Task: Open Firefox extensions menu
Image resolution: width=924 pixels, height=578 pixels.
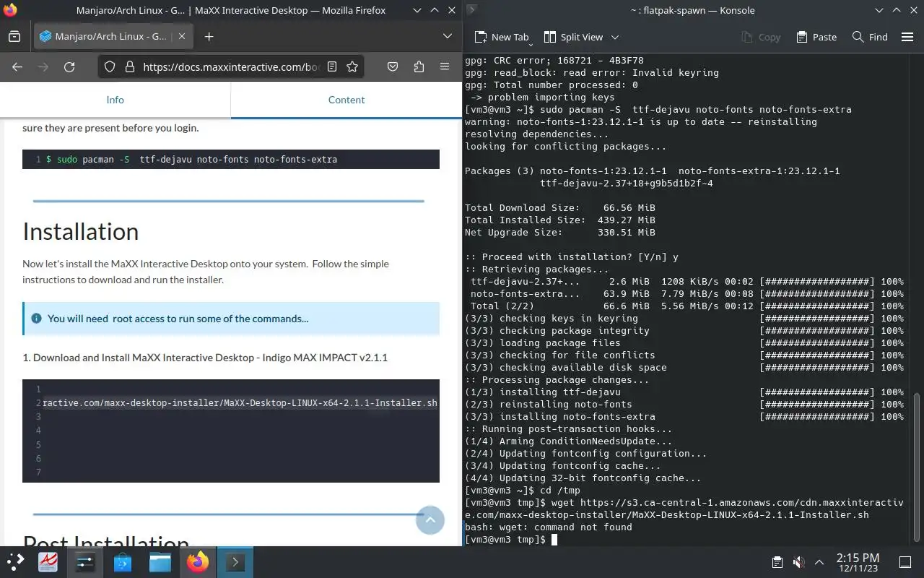Action: [x=419, y=66]
